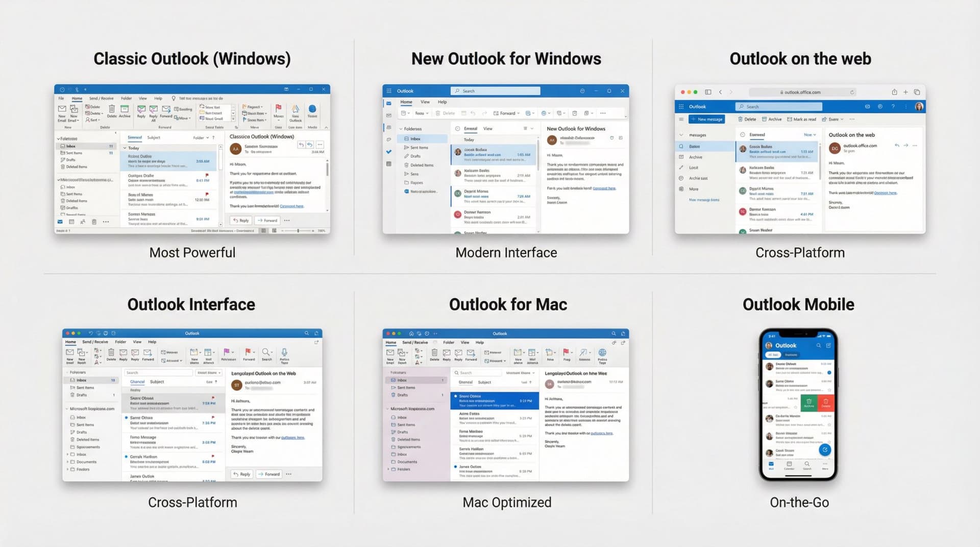Switch to the View tab in New Outlook
Screen dimensions: 980x547
coord(425,102)
